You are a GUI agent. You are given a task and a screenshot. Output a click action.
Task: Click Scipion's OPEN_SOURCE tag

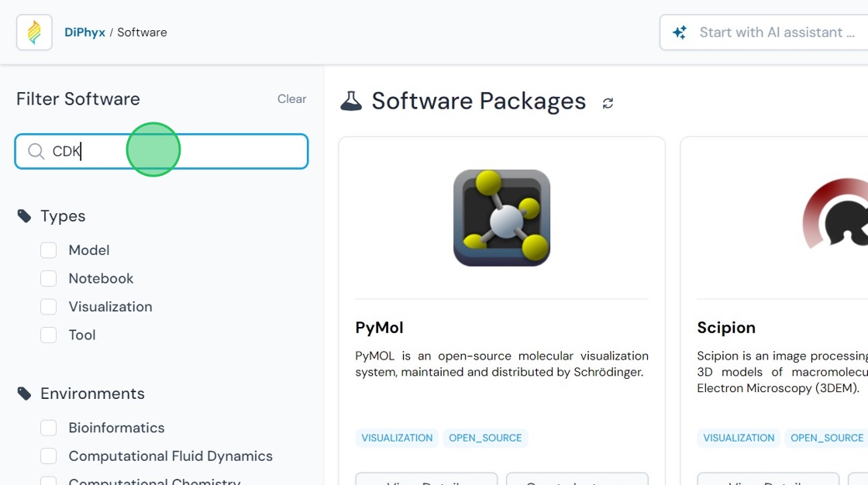pos(826,438)
